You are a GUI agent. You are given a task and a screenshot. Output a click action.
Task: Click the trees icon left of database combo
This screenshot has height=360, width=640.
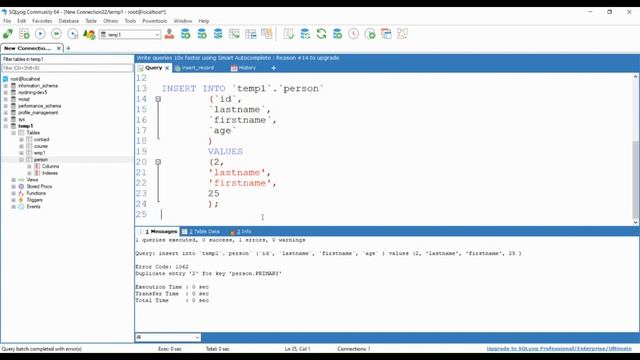click(x=89, y=34)
